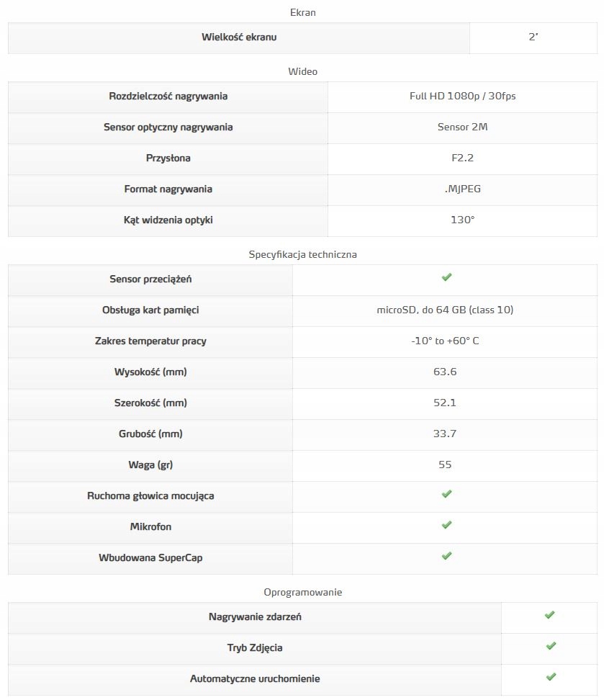
Task: Select the microSD, do 64 GB value
Action: point(445,310)
